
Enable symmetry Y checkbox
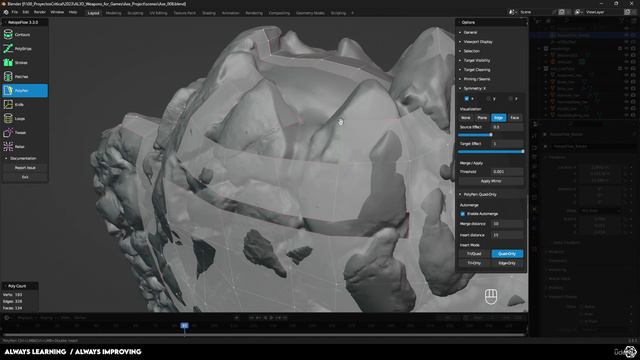coord(489,99)
